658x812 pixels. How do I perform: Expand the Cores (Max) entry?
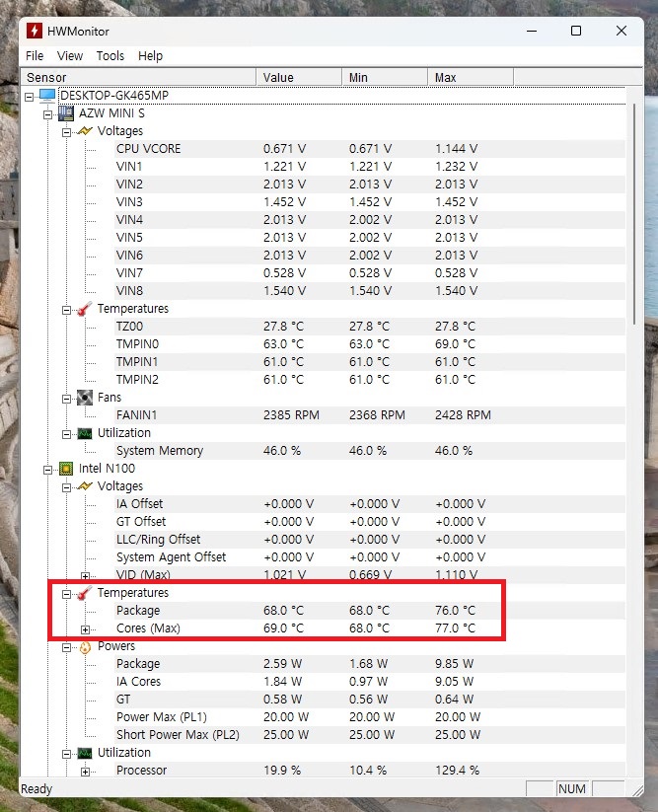[86, 629]
